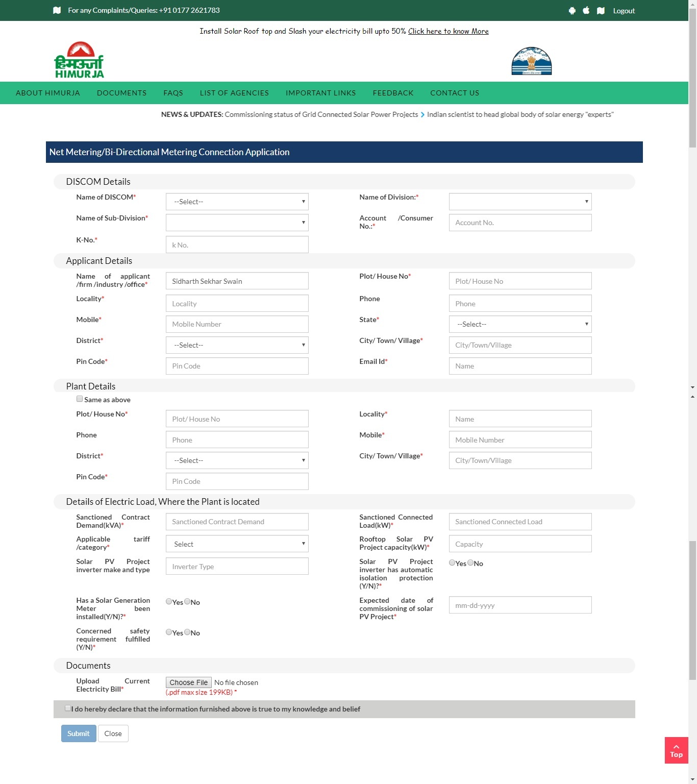The height and width of the screenshot is (784, 697).
Task: Click the applicant name field
Action: pos(237,281)
